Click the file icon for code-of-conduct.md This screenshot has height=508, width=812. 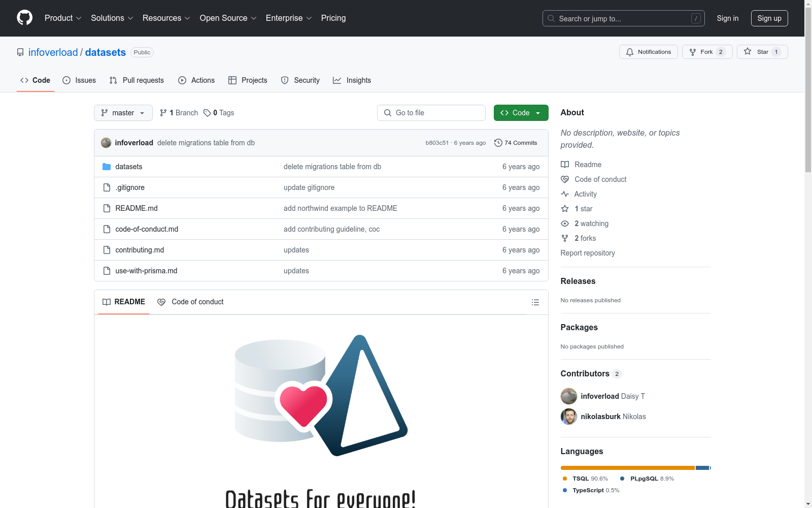[x=107, y=229]
